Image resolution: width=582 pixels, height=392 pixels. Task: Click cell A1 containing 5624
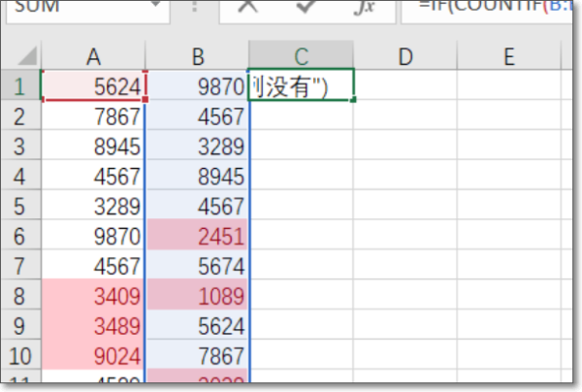pos(94,86)
